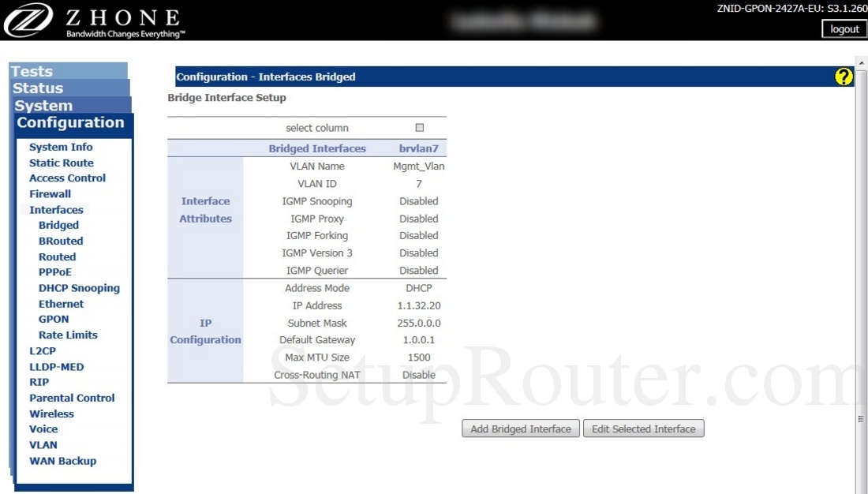Select the Configuration menu section
868x494 pixels.
(73, 122)
